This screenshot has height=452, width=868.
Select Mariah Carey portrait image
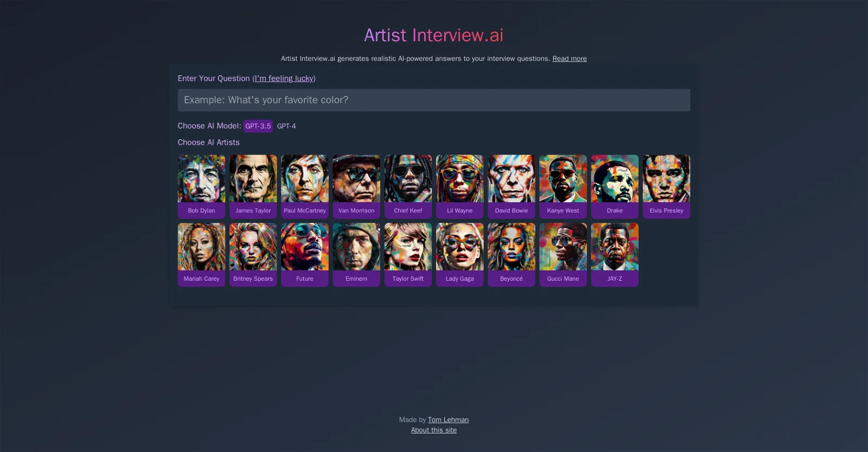(x=201, y=247)
